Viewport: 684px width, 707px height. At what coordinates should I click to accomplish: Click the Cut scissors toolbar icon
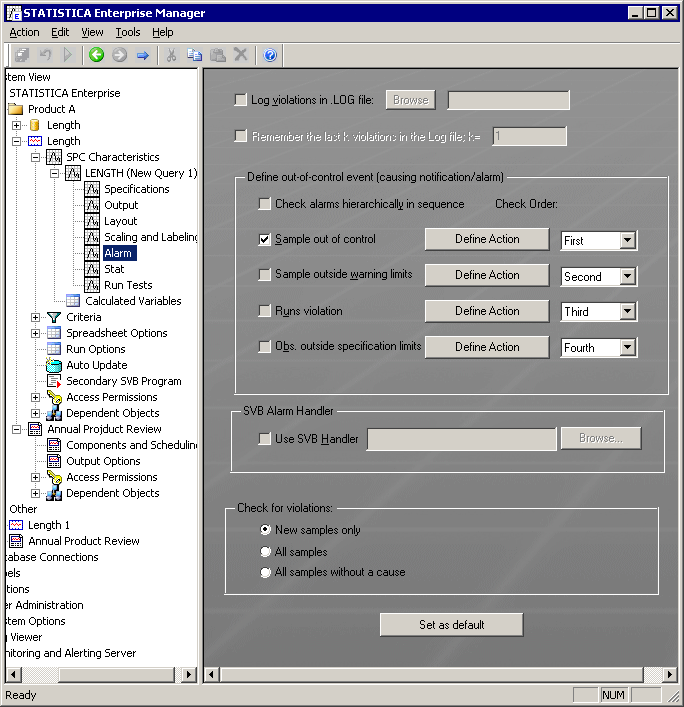pyautogui.click(x=171, y=55)
